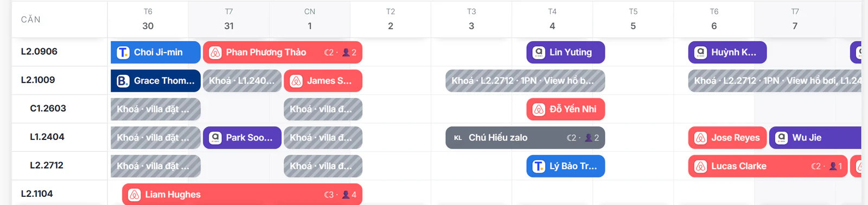Open the Jose Reyes reservation
This screenshot has height=205, width=868.
(x=727, y=138)
